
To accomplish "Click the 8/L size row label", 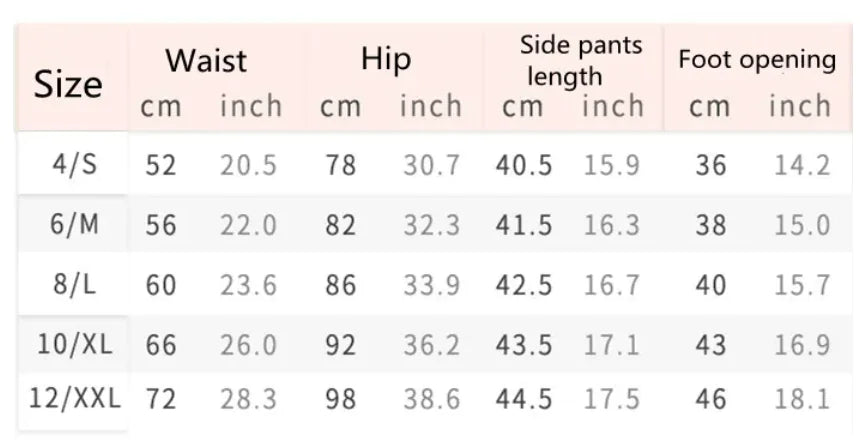I will tap(75, 285).
